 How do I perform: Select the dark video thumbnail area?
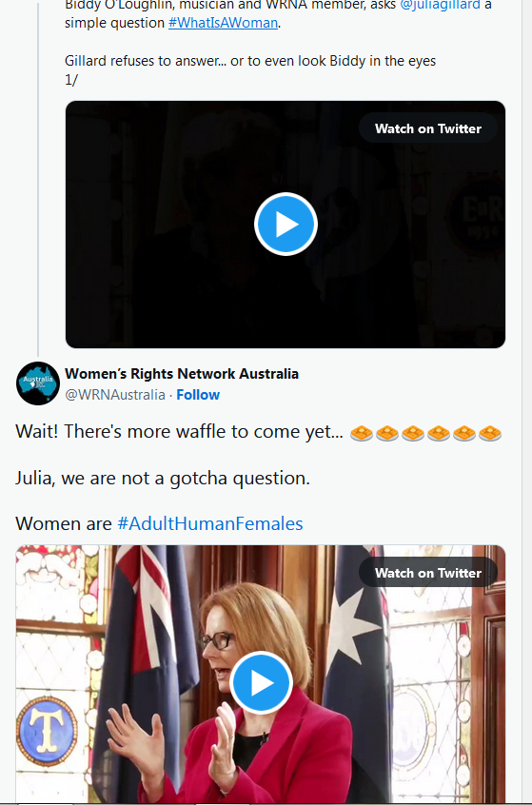pyautogui.click(x=286, y=225)
